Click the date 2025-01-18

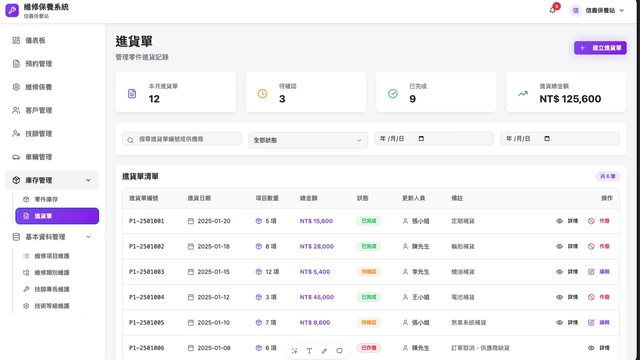[x=213, y=246]
